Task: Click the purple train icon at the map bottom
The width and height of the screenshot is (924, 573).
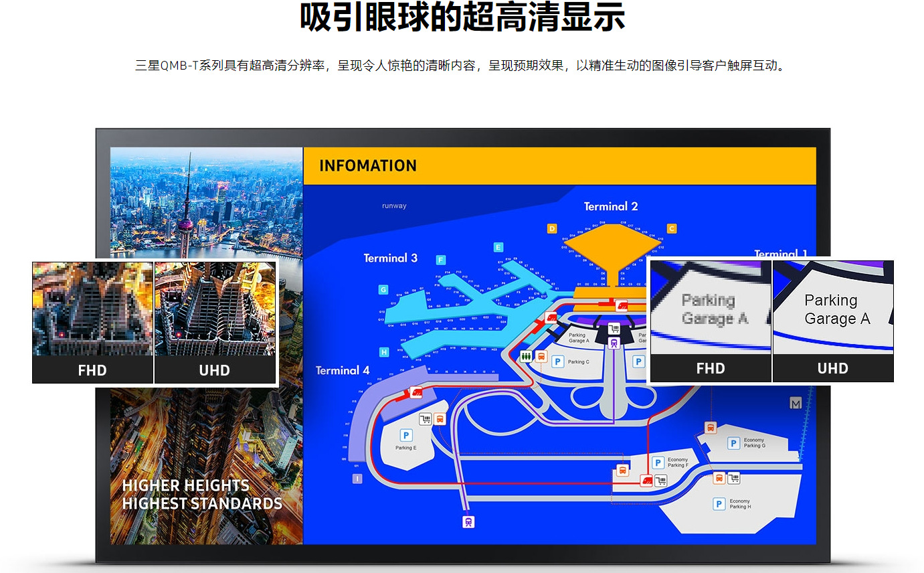Action: pos(468,521)
